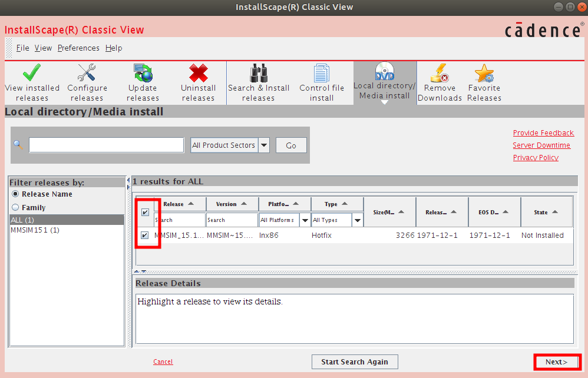Open the Preferences menu
This screenshot has width=588, height=378.
78,48
